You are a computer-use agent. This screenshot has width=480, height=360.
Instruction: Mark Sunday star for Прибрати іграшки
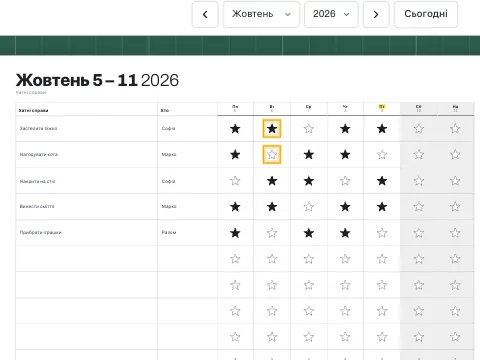[x=455, y=233]
